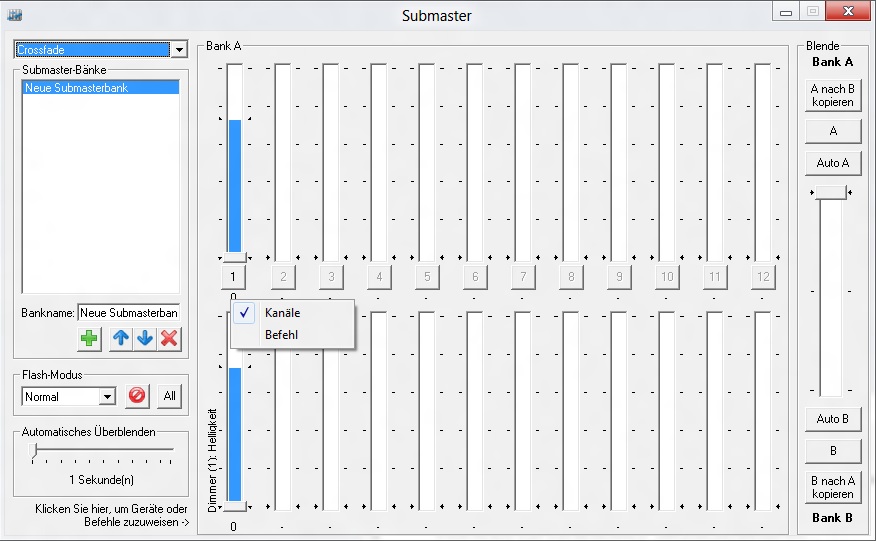
Task: Choose Befehl from the context menu
Action: pyautogui.click(x=292, y=335)
